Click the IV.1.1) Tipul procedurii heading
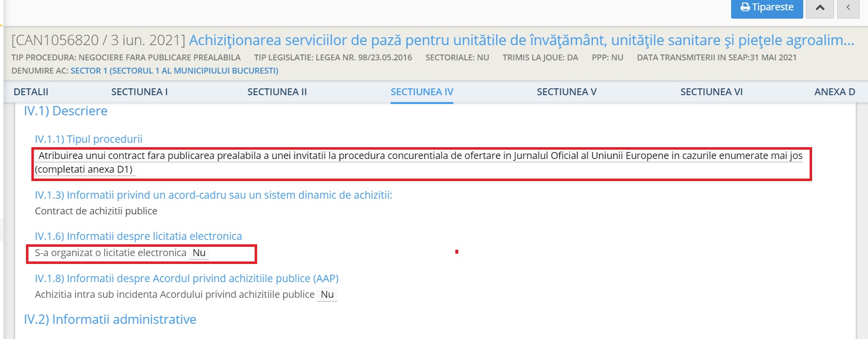868x339 pixels. click(88, 139)
